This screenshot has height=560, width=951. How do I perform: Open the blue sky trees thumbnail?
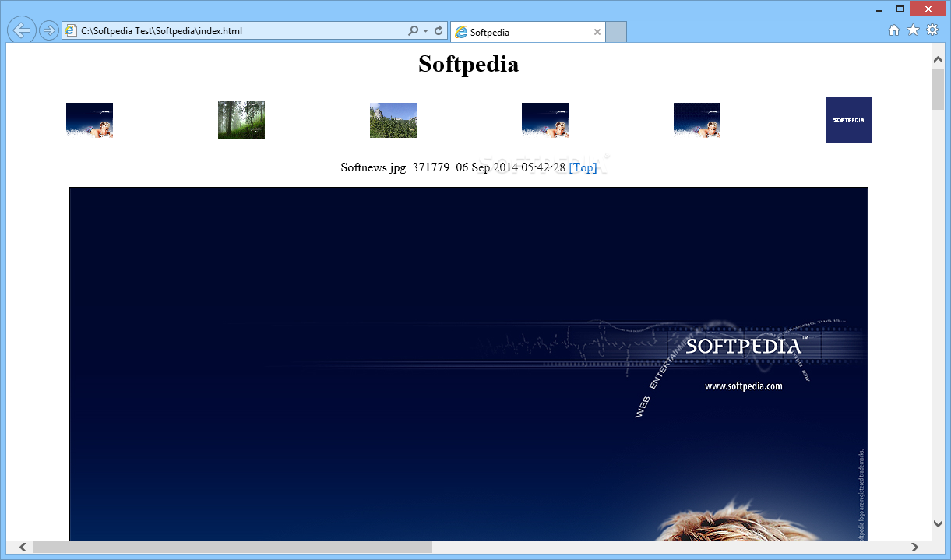393,120
